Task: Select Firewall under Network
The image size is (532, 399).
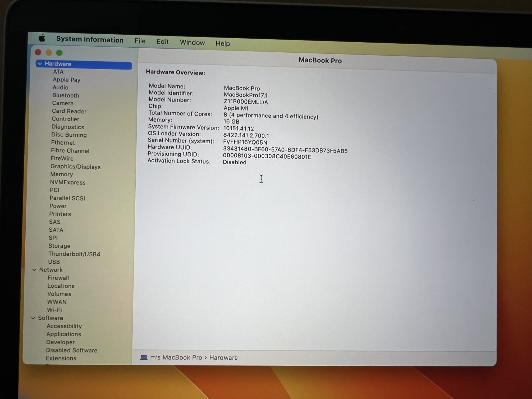Action: point(58,278)
